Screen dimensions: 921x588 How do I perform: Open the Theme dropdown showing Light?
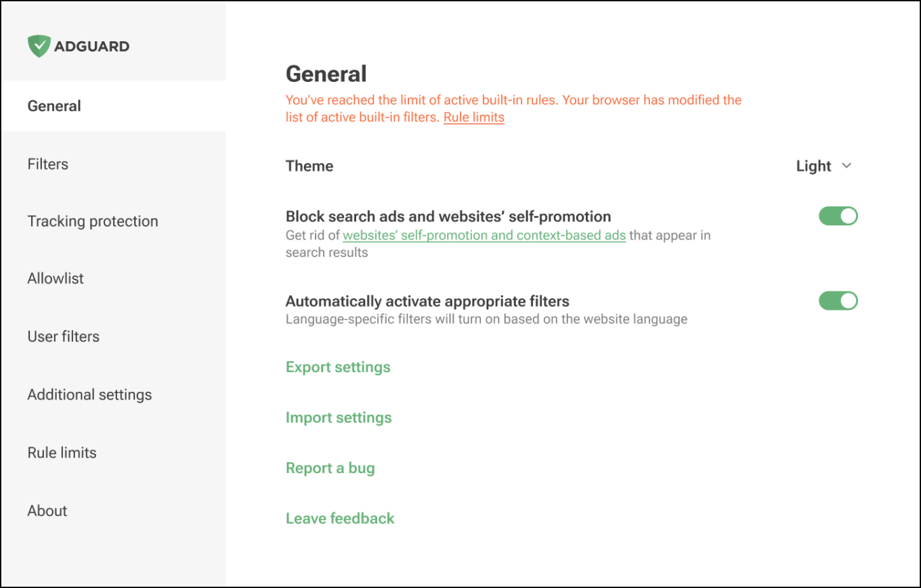point(814,166)
